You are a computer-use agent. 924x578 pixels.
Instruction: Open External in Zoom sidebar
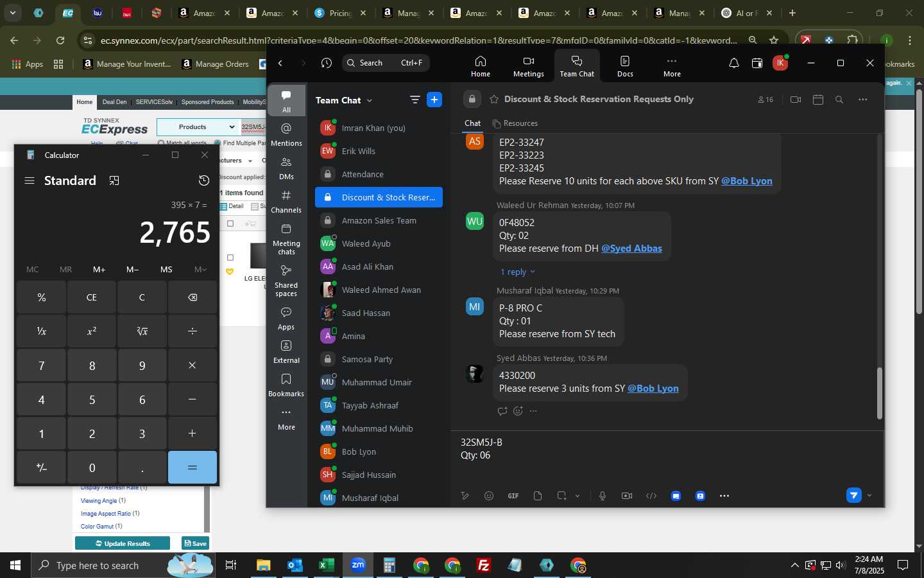286,352
